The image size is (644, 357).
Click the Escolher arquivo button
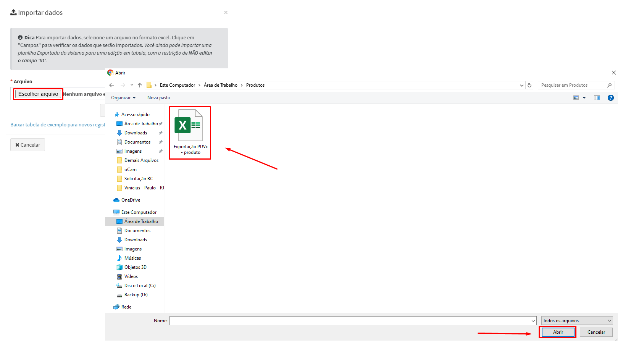coord(38,94)
